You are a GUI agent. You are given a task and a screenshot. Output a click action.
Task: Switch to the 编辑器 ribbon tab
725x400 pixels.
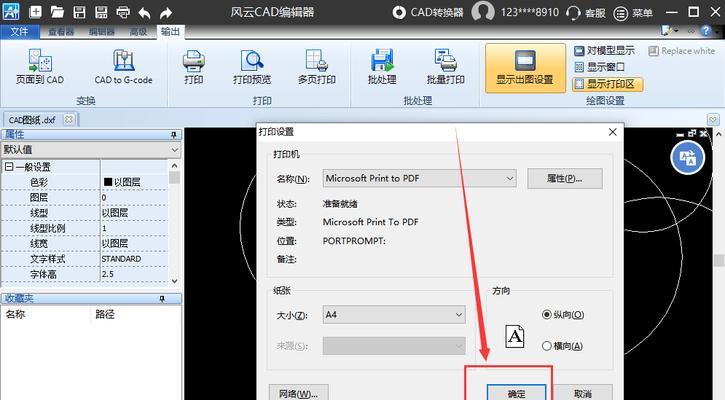pos(101,31)
